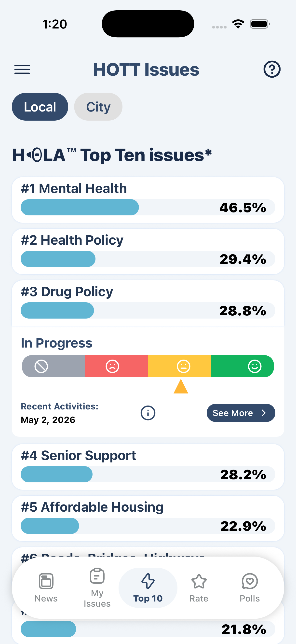Select the blocked status icon in progress bar
296x644 pixels.
coord(41,366)
